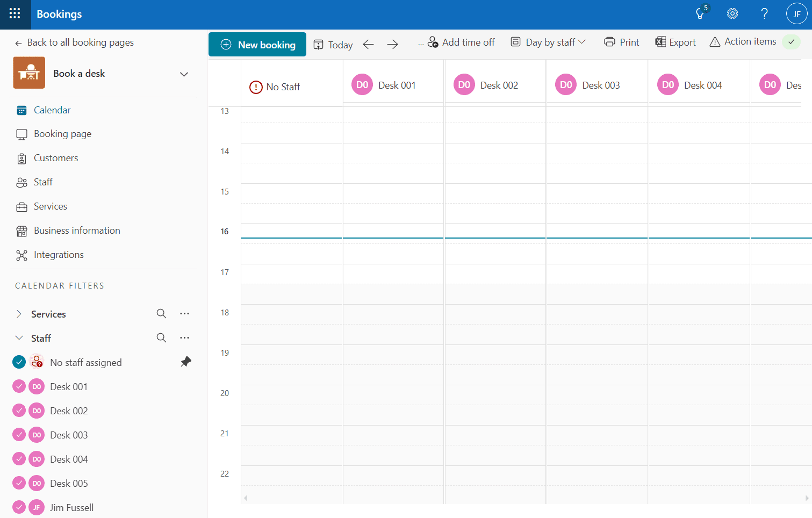Unpin the No staff assigned filter
The width and height of the screenshot is (812, 518).
coord(185,362)
